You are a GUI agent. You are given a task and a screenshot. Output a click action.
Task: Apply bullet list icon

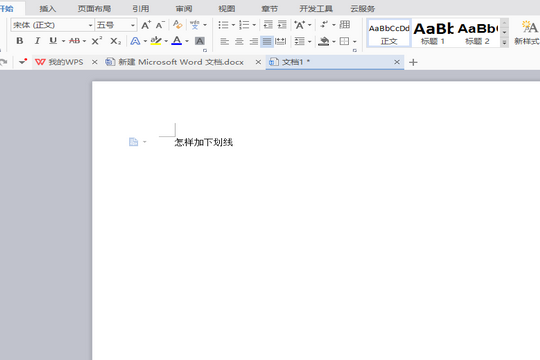(223, 25)
